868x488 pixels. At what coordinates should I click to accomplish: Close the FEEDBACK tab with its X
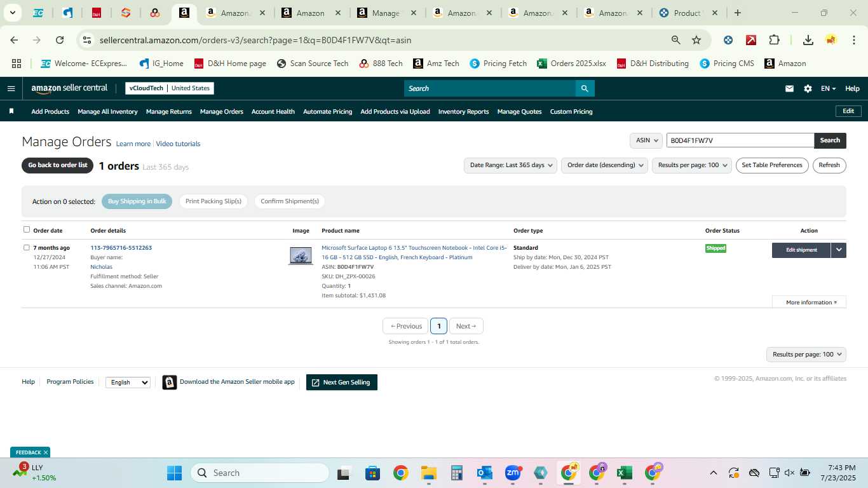46,452
